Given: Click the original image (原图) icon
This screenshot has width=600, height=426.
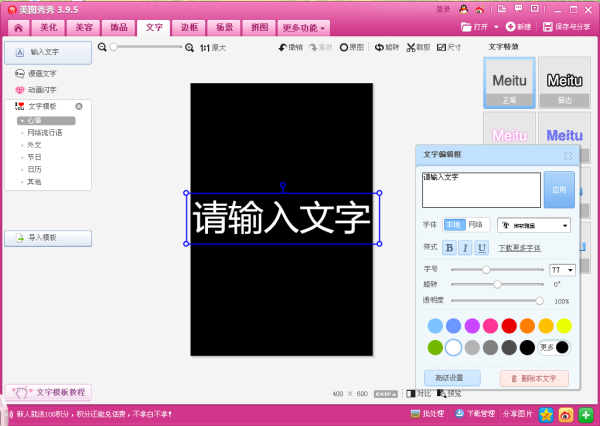Looking at the screenshot, I should click(345, 47).
